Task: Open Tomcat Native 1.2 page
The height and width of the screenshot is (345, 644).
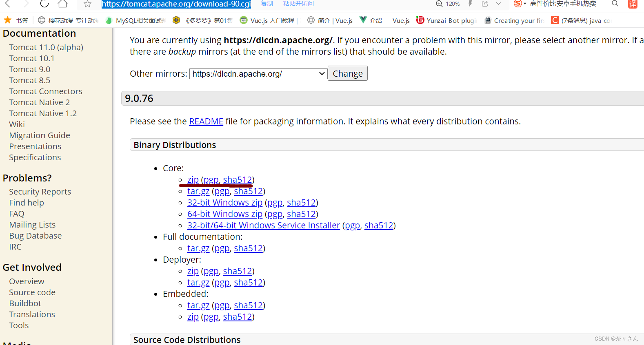Action: tap(43, 113)
